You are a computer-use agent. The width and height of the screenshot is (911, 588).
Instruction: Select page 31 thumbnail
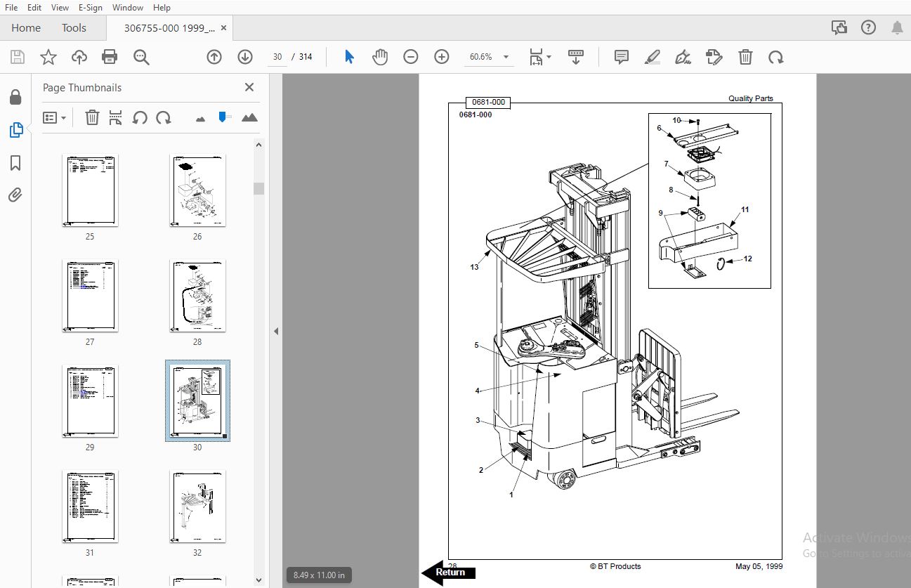[x=90, y=507]
